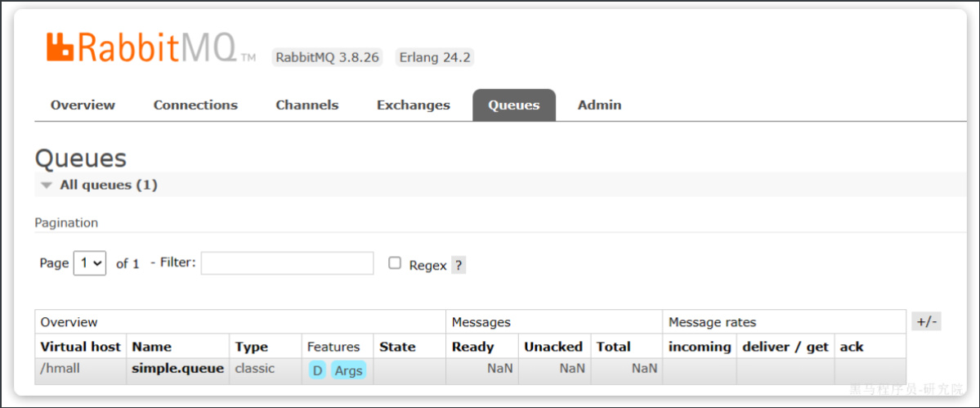
Task: Click the RabbitMQ 3.8.26 version label
Action: tap(327, 57)
